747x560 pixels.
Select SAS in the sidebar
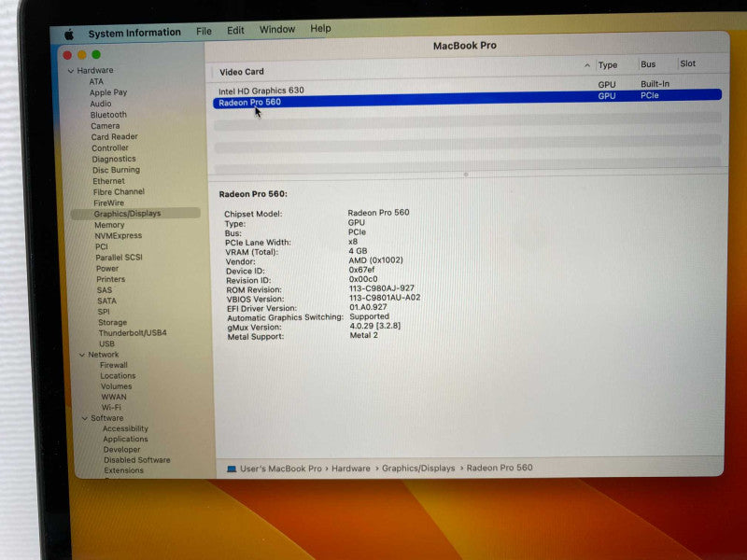click(105, 290)
